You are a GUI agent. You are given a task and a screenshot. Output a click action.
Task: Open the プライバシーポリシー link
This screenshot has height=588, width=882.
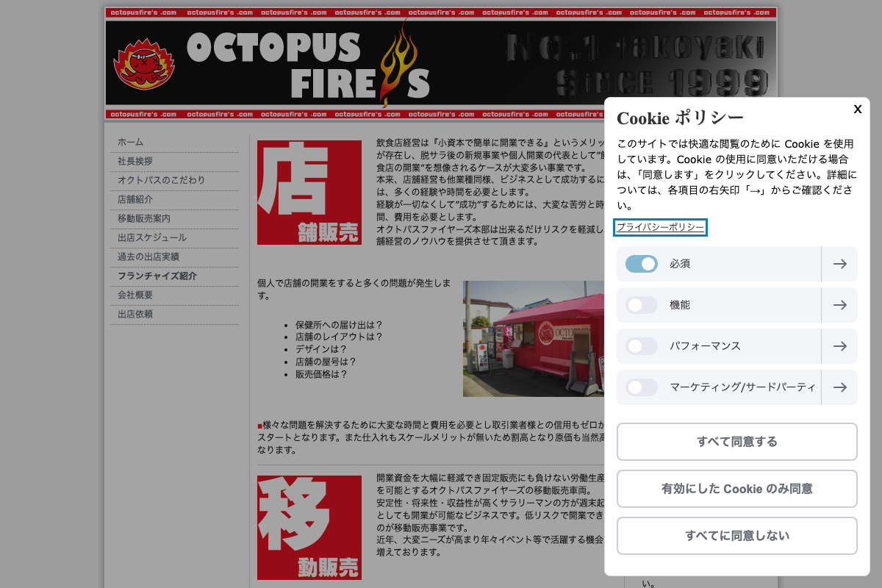[660, 228]
